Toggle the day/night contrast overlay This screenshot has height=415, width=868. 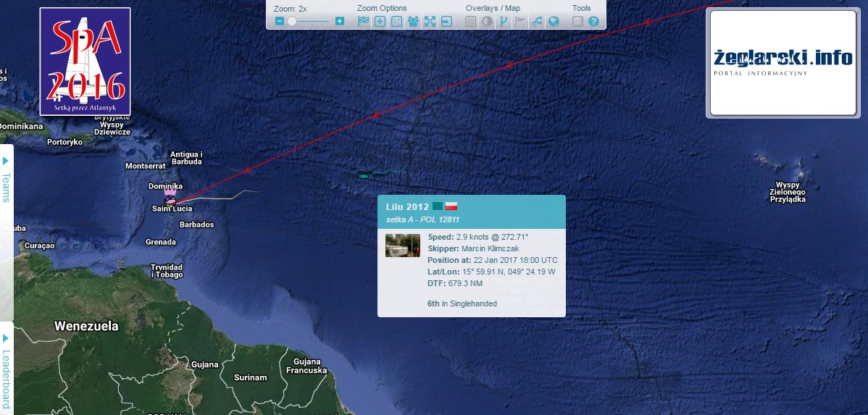click(x=487, y=22)
